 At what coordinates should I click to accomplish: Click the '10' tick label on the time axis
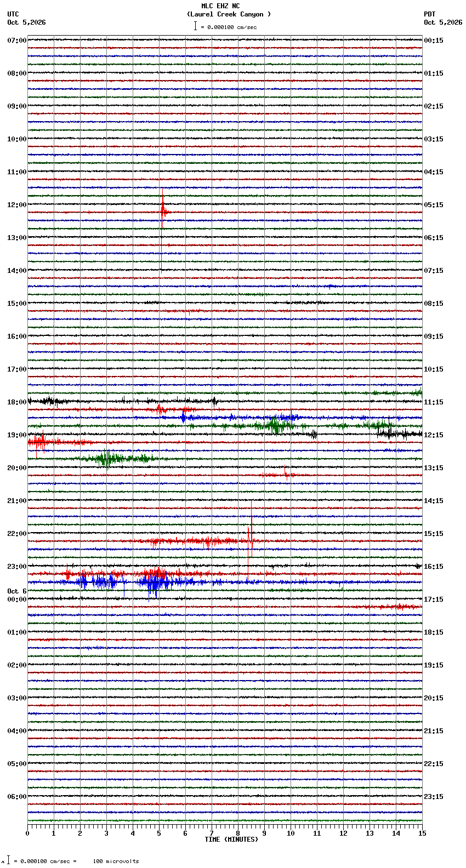click(x=291, y=833)
